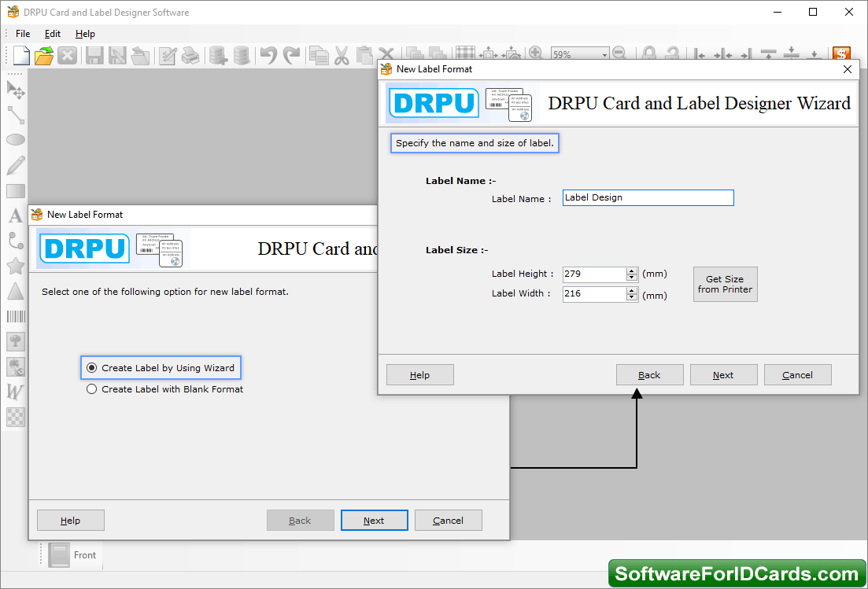Increase Label Height with up spinner arrow

632,271
